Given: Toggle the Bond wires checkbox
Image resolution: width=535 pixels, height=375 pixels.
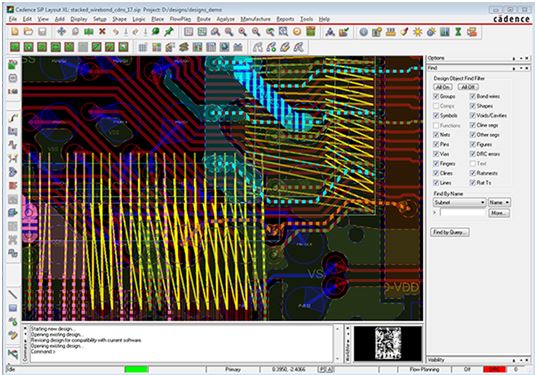Looking at the screenshot, I should tap(473, 96).
